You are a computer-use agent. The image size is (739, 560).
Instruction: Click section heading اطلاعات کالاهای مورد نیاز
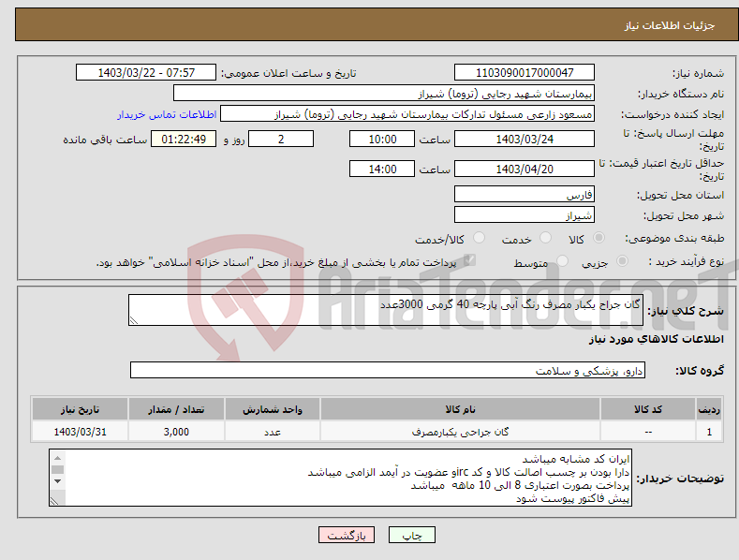tap(656, 339)
